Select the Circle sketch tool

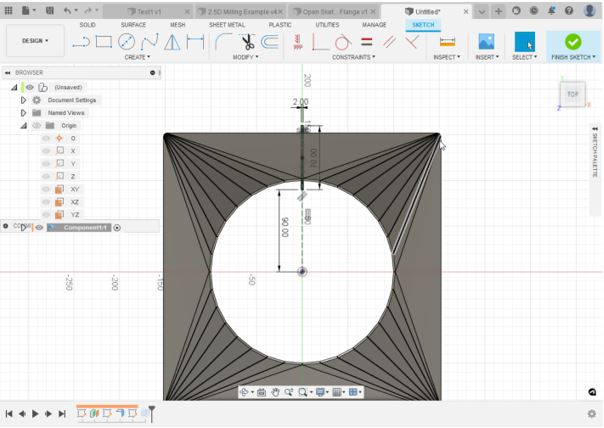[x=126, y=42]
